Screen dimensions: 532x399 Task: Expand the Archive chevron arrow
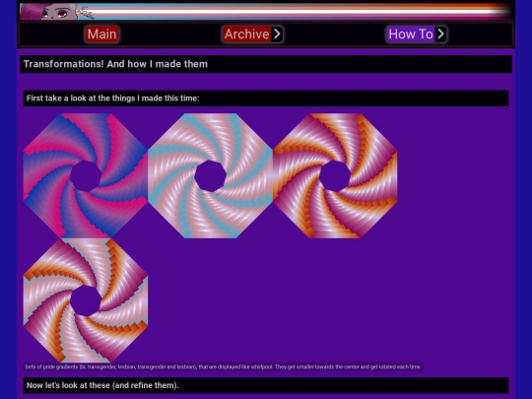click(277, 34)
